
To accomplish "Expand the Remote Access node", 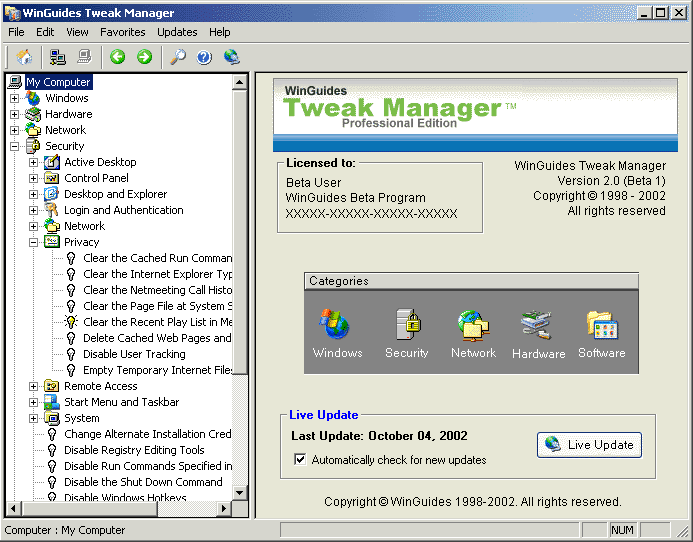I will tap(34, 386).
